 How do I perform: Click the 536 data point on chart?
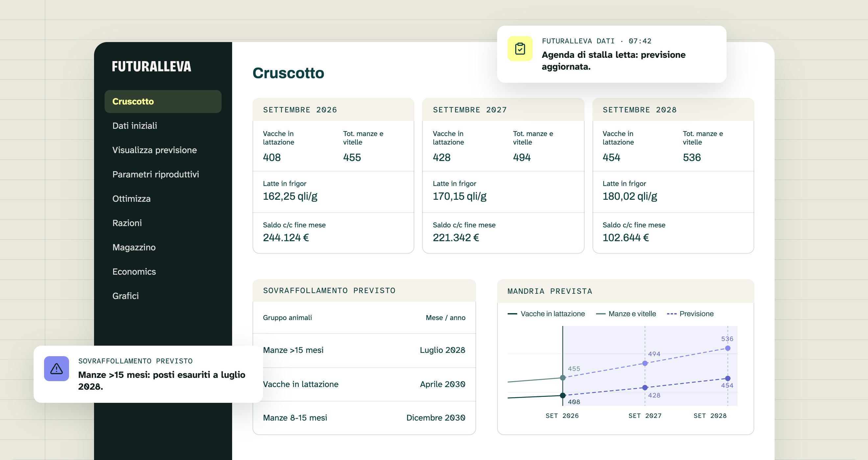[728, 348]
